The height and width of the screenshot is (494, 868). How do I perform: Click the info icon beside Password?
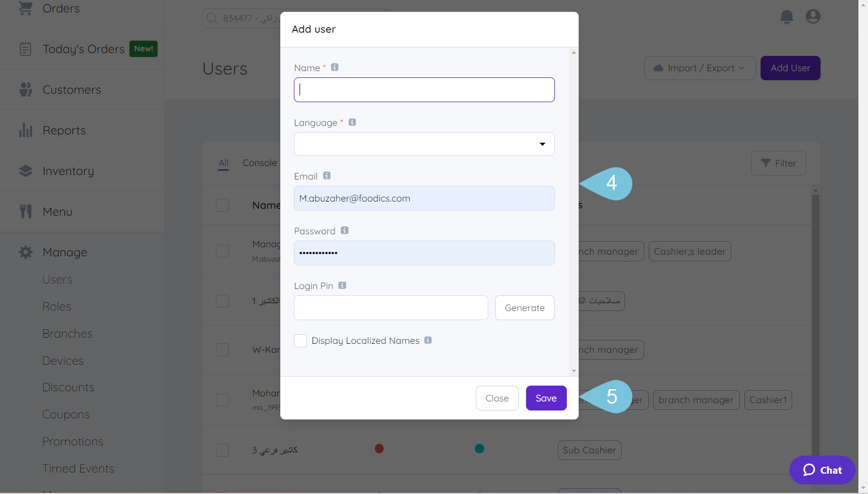pos(345,230)
